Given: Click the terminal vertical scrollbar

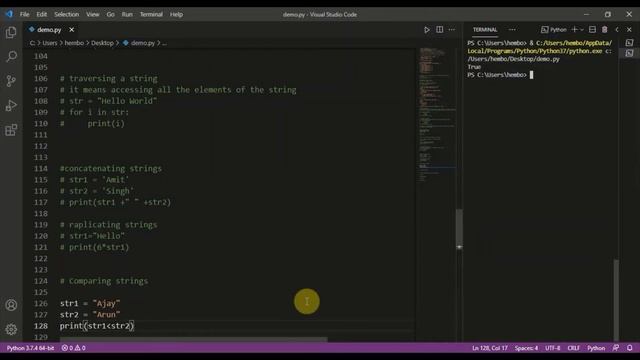Looking at the screenshot, I should 616,300.
